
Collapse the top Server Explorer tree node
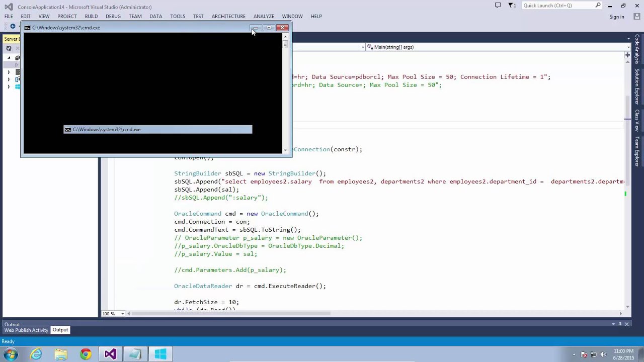[9, 58]
